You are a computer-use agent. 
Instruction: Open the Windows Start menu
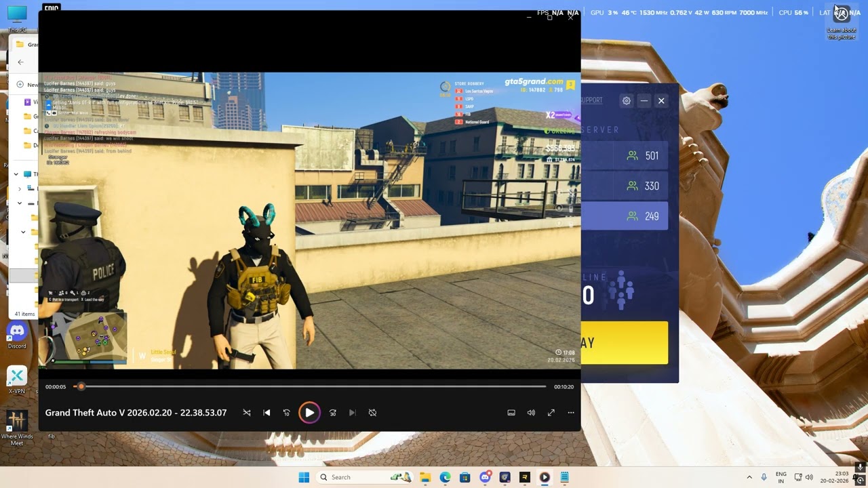click(x=304, y=477)
